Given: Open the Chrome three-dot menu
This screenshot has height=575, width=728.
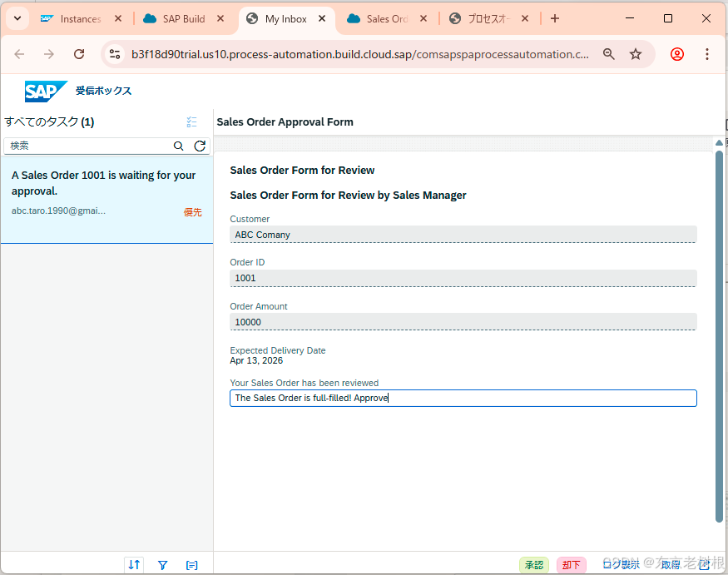Looking at the screenshot, I should click(x=706, y=54).
